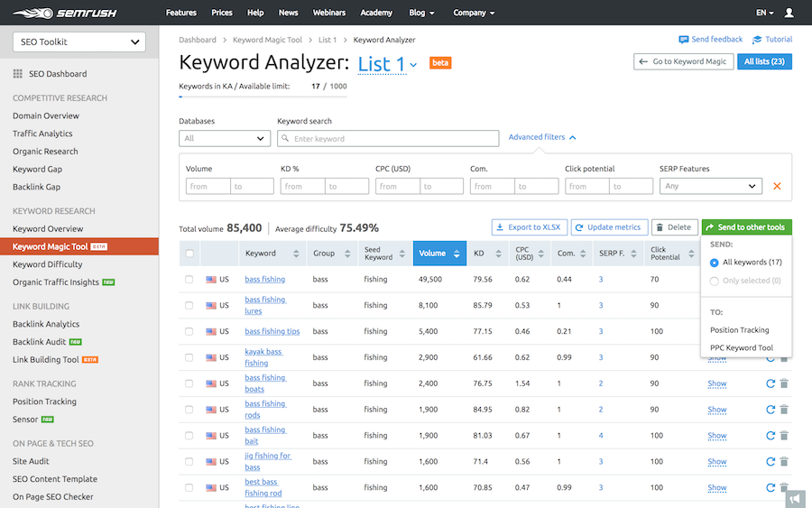Open Academy in top navigation
The image size is (812, 508).
[x=376, y=13]
